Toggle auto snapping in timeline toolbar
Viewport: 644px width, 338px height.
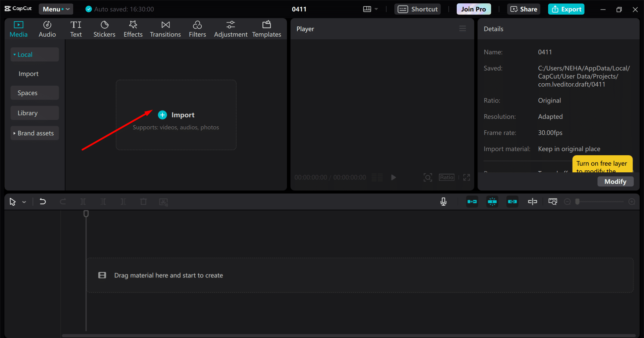(x=492, y=202)
